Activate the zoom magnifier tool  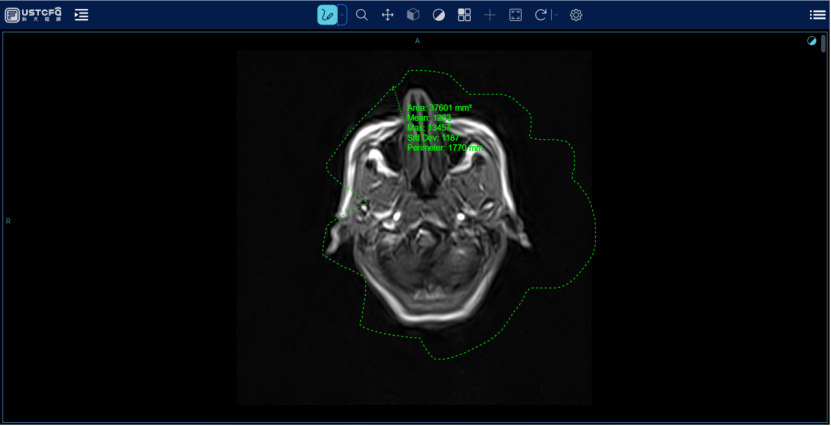(x=362, y=15)
